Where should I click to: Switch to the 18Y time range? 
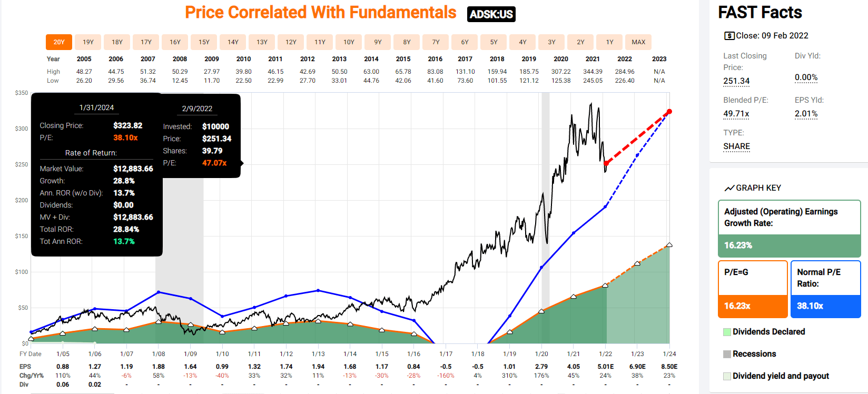117,42
